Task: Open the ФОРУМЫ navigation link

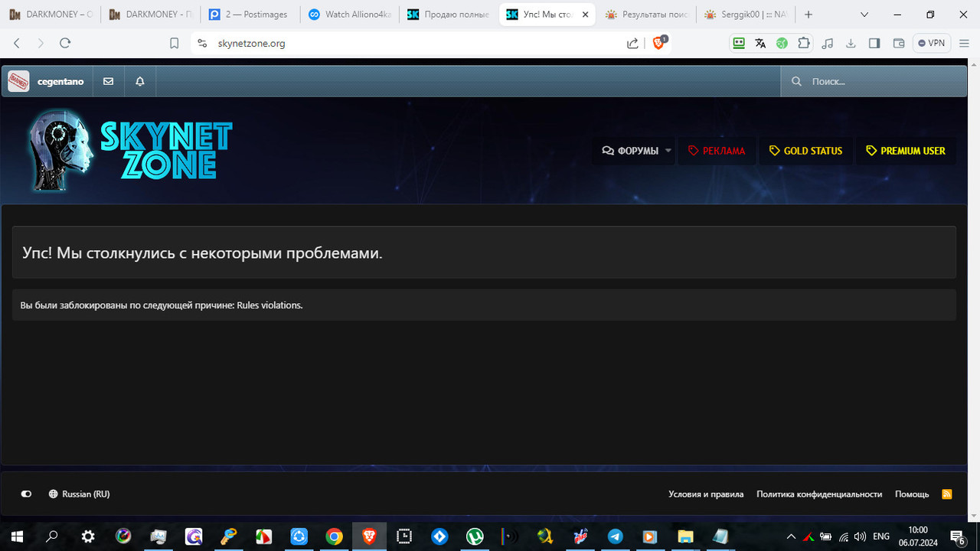Action: click(630, 151)
